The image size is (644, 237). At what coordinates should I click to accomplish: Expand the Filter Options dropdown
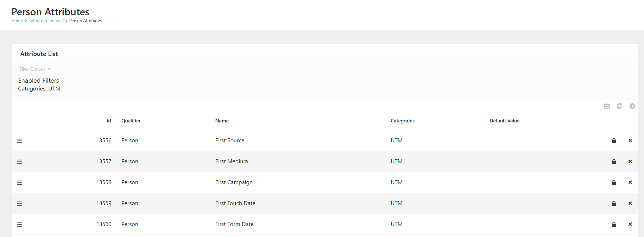click(x=35, y=69)
